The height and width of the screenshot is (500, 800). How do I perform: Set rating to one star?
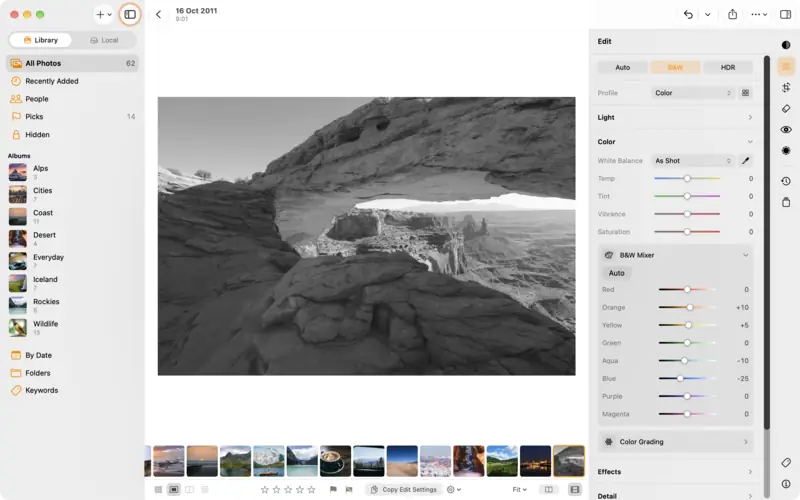pos(264,490)
